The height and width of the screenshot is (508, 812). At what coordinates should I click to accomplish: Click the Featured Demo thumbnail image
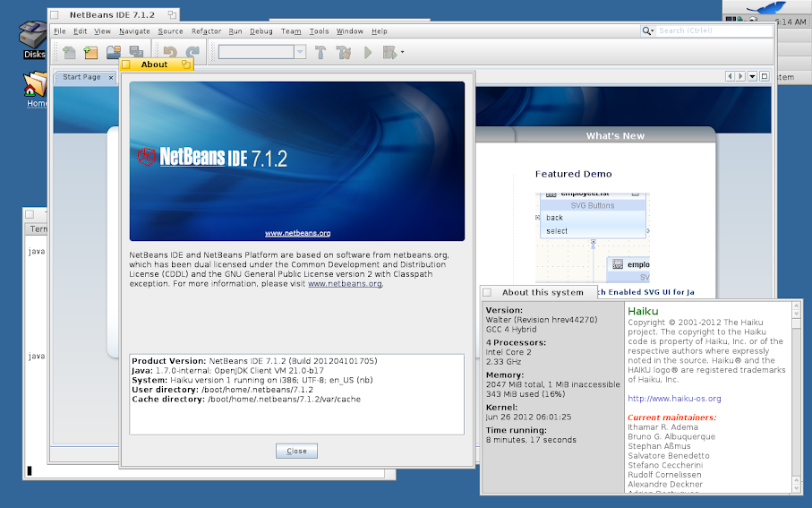tap(593, 238)
